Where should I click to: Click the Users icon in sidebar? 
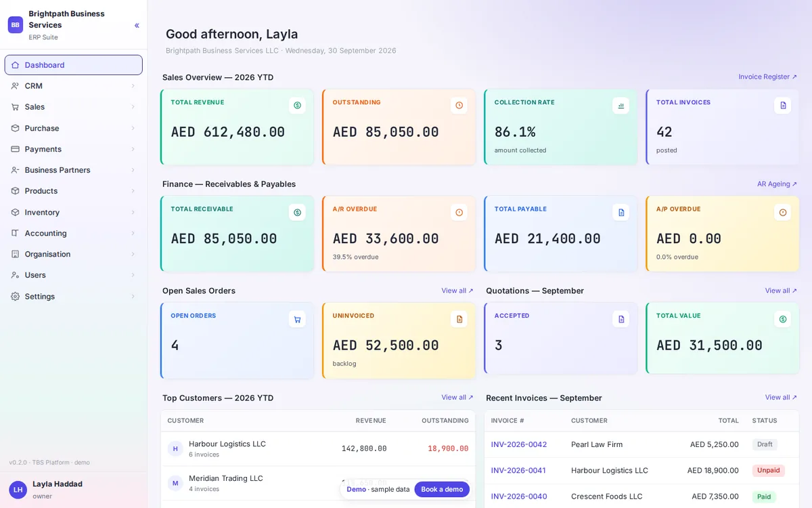click(x=15, y=275)
